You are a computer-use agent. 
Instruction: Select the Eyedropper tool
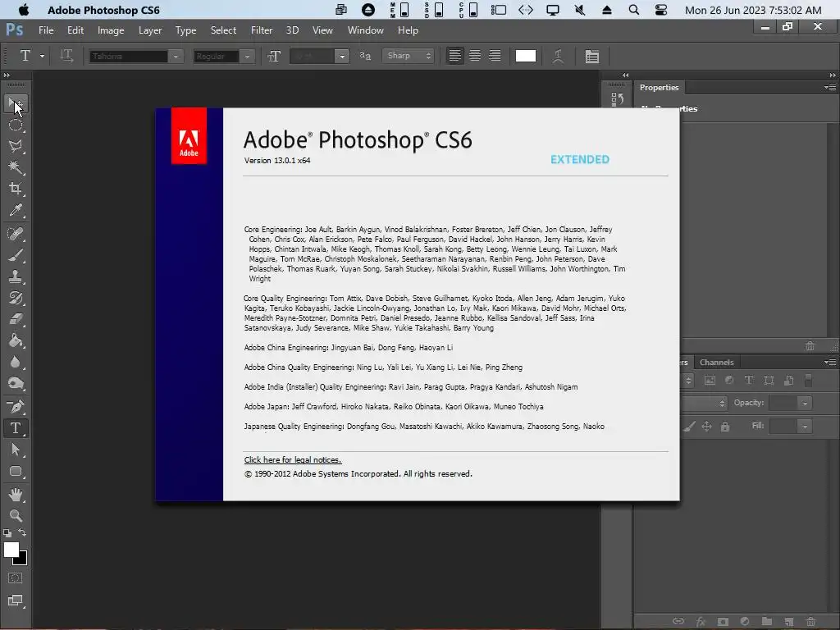[x=16, y=210]
